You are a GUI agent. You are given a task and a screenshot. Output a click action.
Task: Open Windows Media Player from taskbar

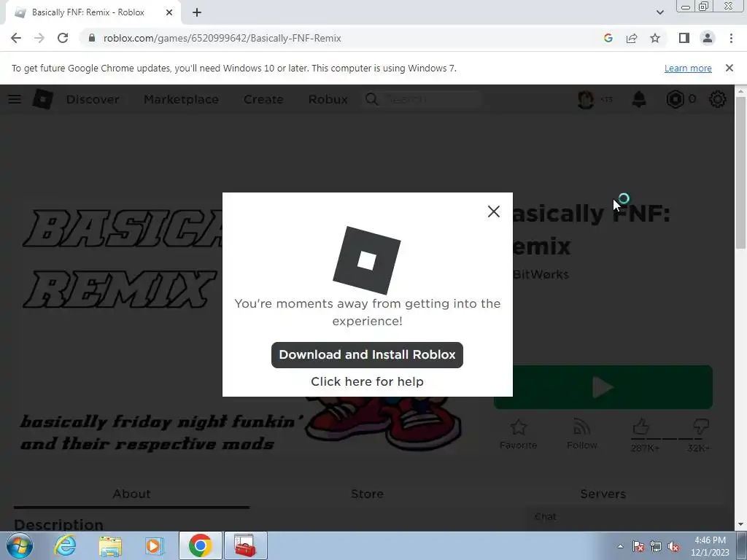pos(154,545)
